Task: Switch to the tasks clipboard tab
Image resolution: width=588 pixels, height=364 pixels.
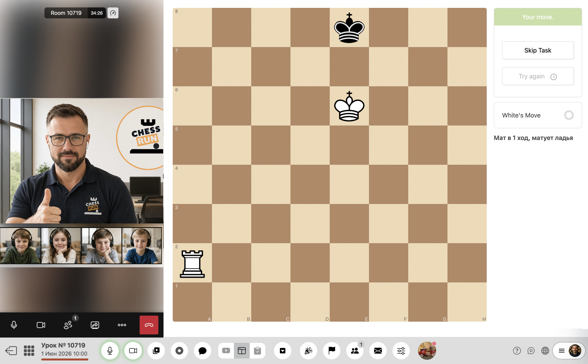Action: point(257,351)
